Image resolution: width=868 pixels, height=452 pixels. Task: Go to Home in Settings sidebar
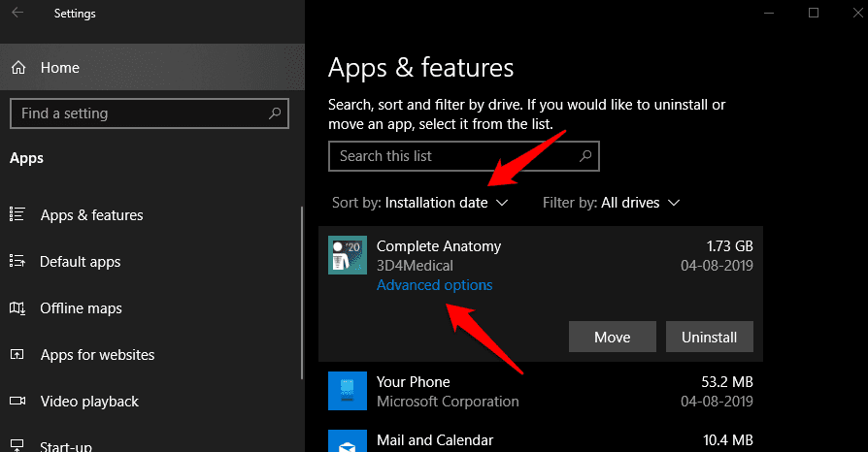(152, 68)
